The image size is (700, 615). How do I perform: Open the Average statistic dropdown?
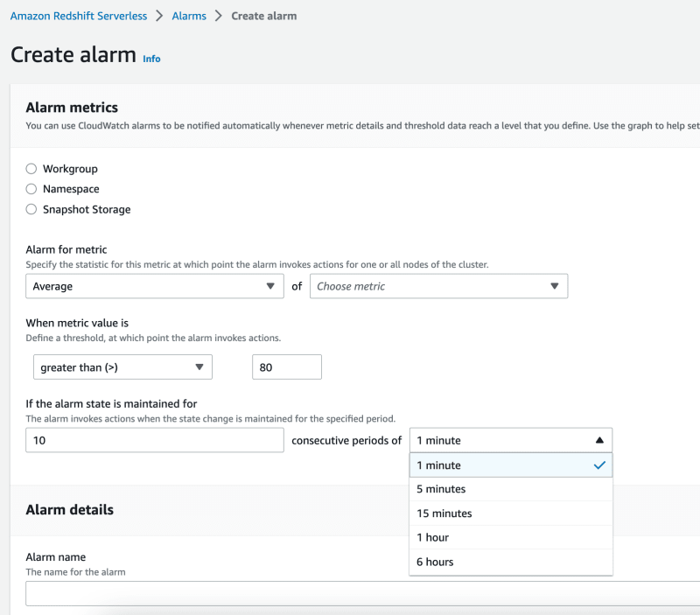(x=155, y=286)
